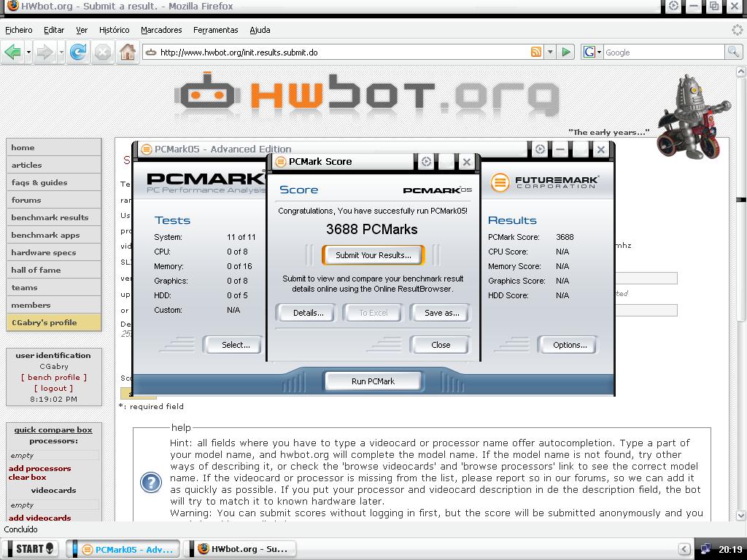Click add processors link
The image size is (747, 560).
pos(39,469)
